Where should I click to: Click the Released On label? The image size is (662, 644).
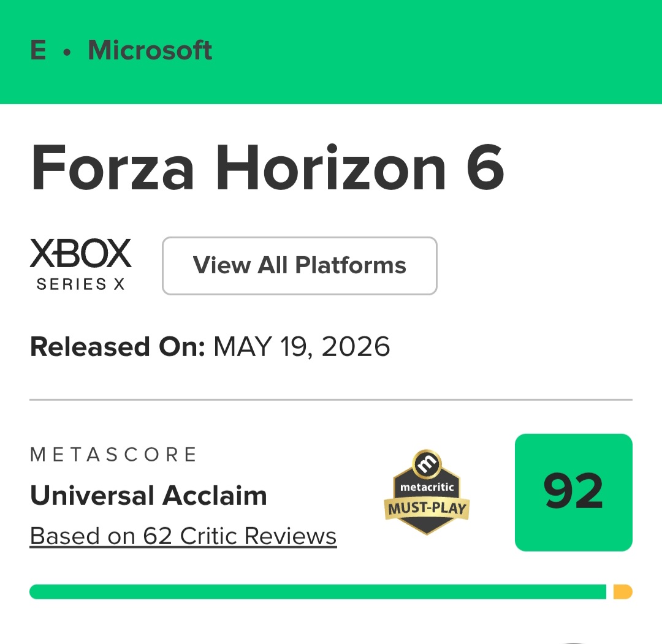pyautogui.click(x=117, y=347)
